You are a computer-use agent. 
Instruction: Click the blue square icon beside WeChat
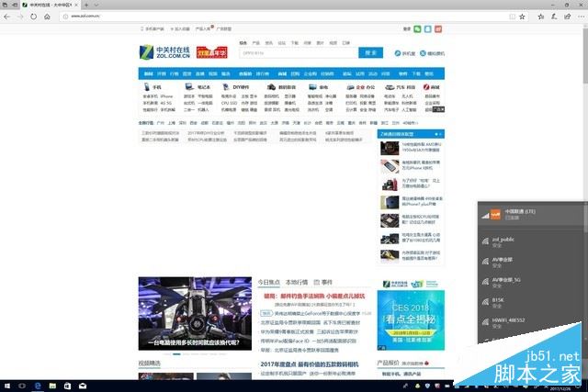click(427, 28)
